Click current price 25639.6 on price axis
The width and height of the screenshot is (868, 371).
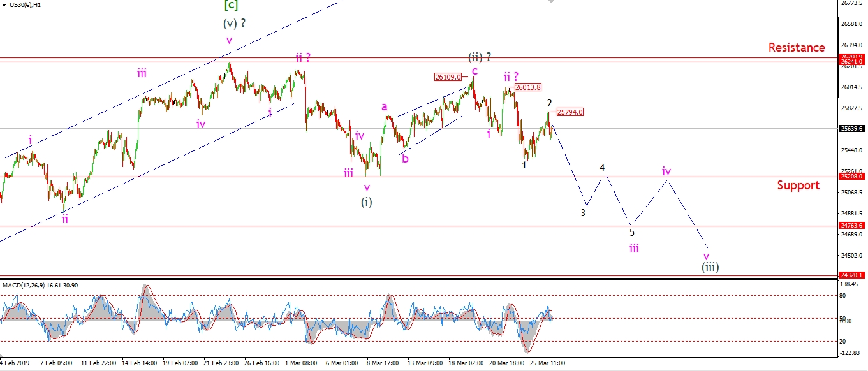[x=852, y=129]
